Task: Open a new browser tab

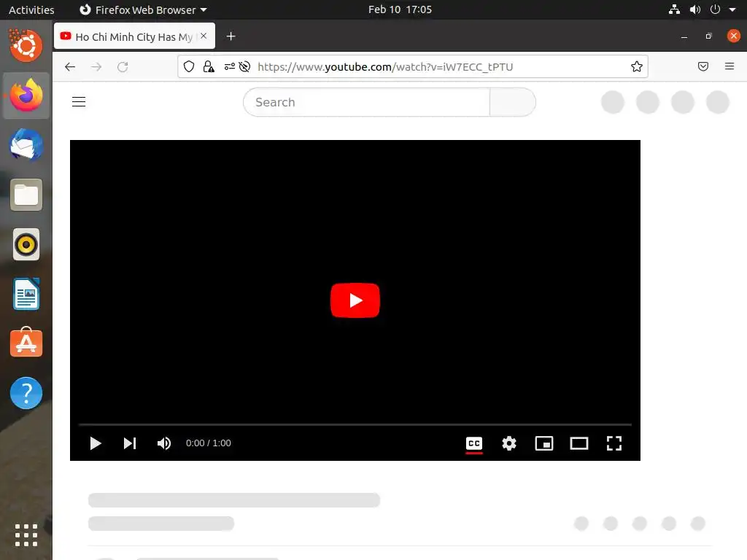Action: coord(231,36)
